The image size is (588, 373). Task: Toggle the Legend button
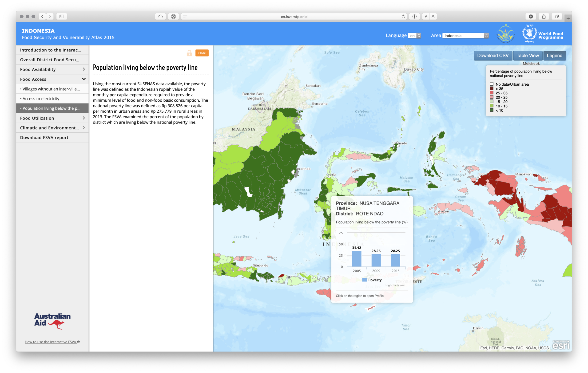554,56
